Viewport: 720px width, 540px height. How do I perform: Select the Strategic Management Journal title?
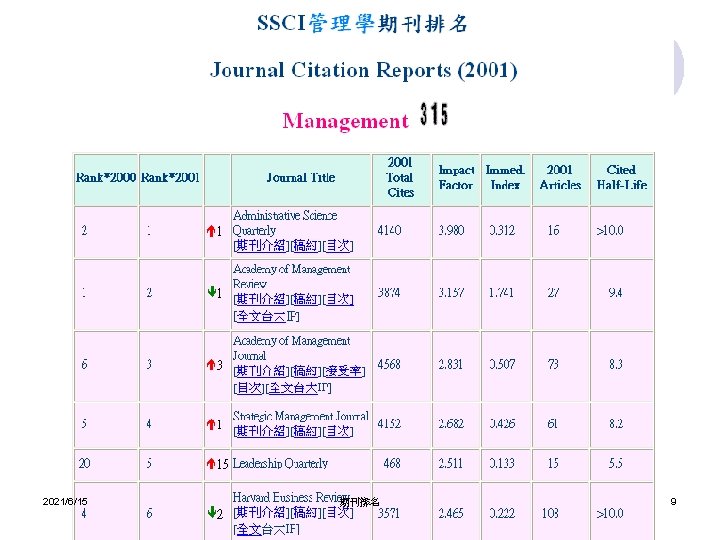click(300, 416)
